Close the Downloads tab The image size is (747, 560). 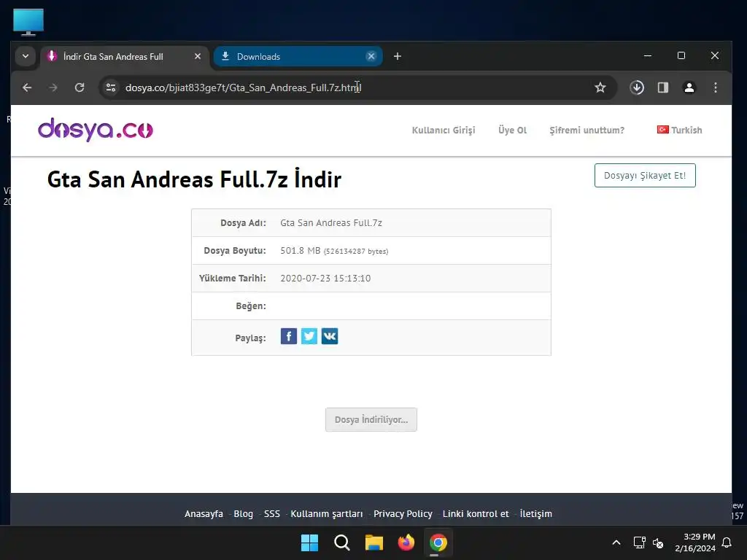371,56
